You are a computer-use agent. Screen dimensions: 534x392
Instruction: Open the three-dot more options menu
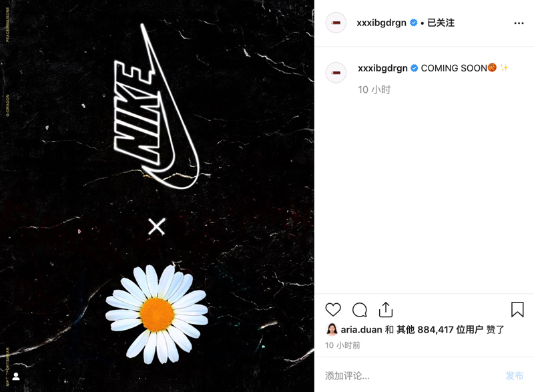(x=519, y=23)
